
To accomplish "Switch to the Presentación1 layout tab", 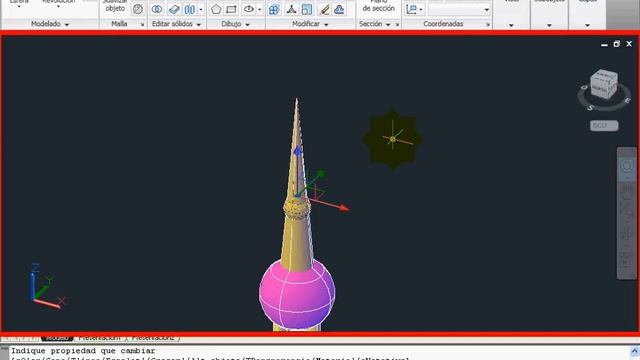I will [x=100, y=338].
